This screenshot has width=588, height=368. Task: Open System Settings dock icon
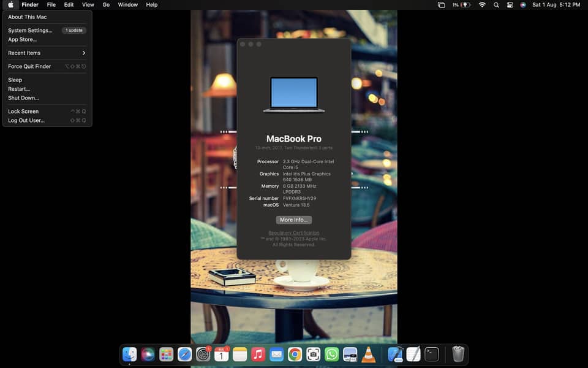[x=203, y=354]
